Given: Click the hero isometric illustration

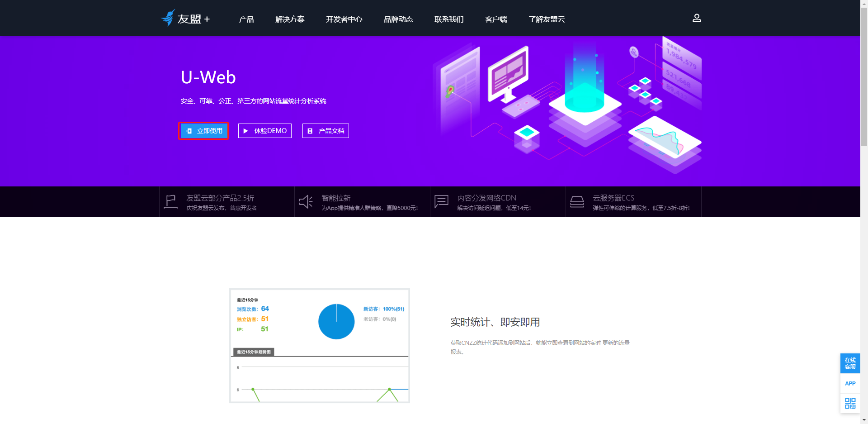Looking at the screenshot, I should (x=567, y=105).
